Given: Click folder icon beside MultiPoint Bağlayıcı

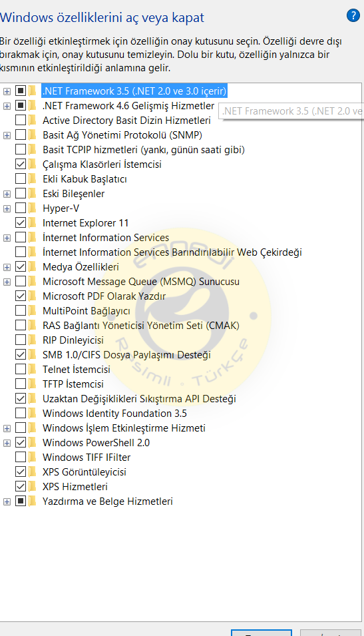Looking at the screenshot, I should pos(33,311).
